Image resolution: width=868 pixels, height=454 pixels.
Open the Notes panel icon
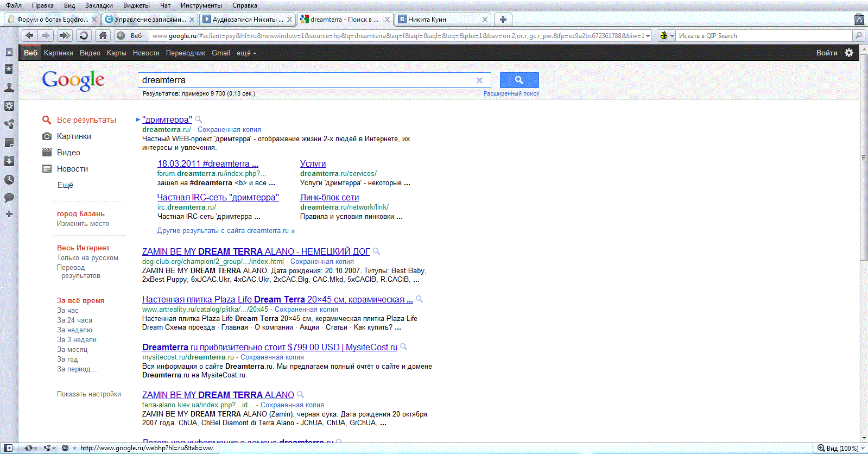click(9, 143)
